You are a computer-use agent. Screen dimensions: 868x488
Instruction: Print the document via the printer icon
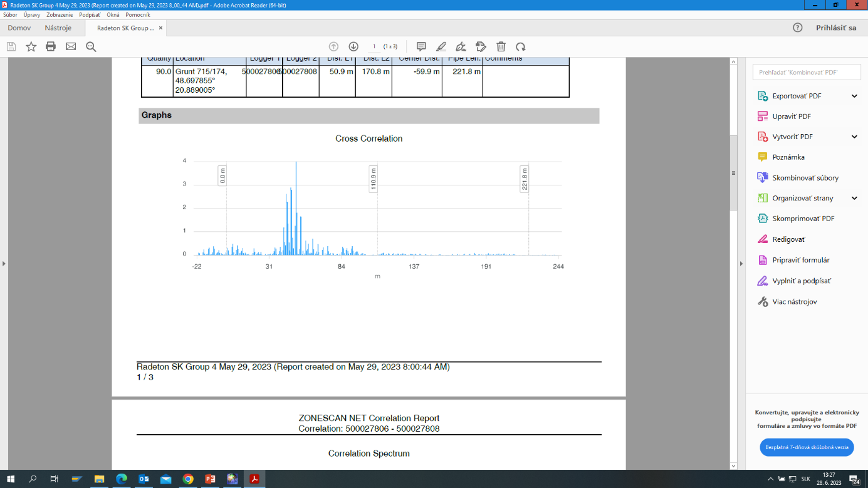[x=51, y=46]
